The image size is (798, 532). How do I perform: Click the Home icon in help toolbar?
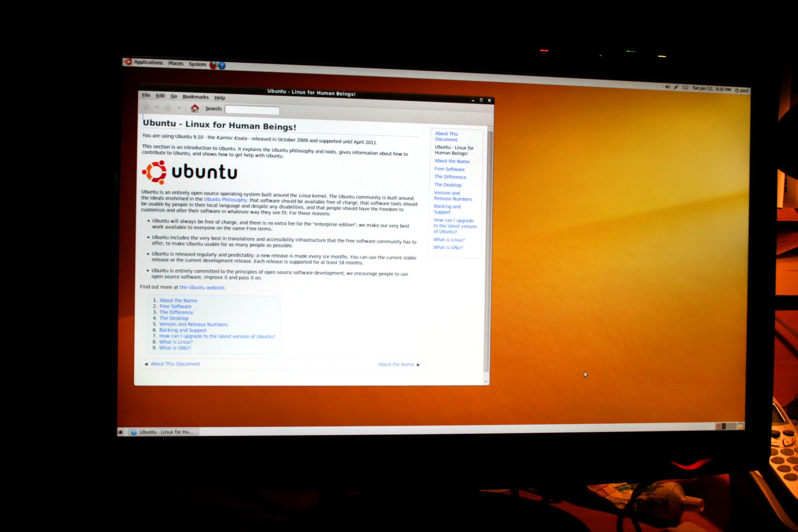point(195,108)
